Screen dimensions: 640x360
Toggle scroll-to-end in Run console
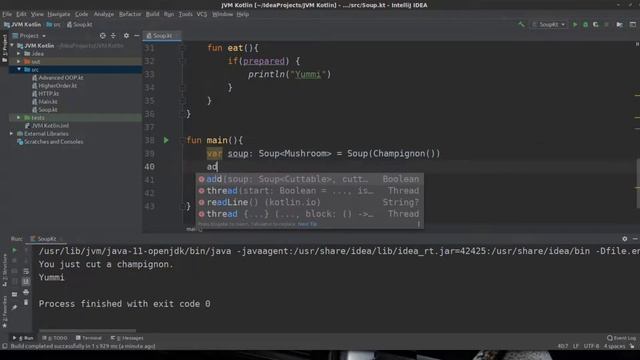click(x=26, y=281)
